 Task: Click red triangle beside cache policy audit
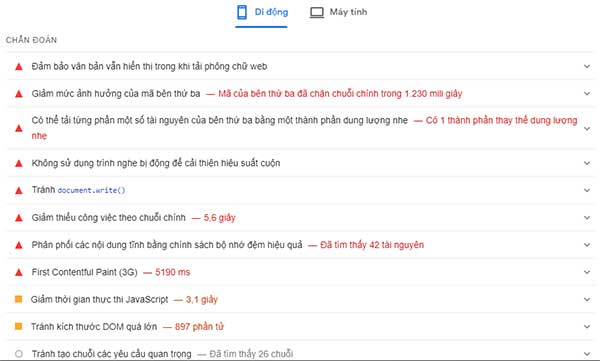18,245
